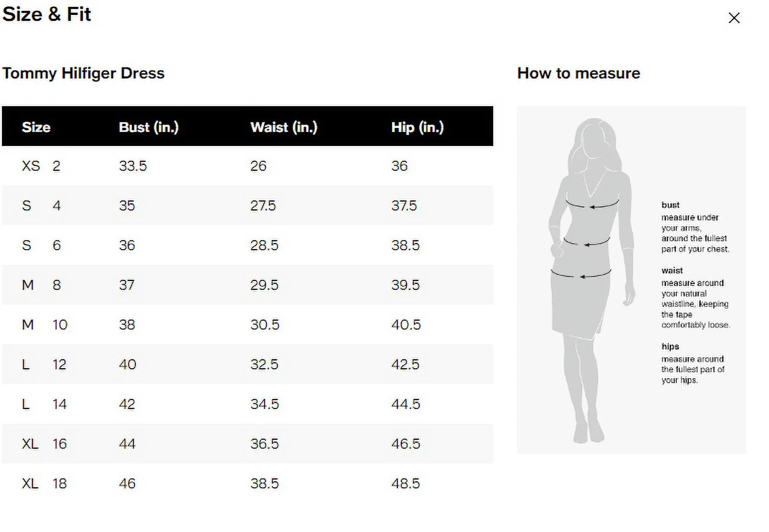769x532 pixels.
Task: Select the Size column header
Action: click(36, 127)
